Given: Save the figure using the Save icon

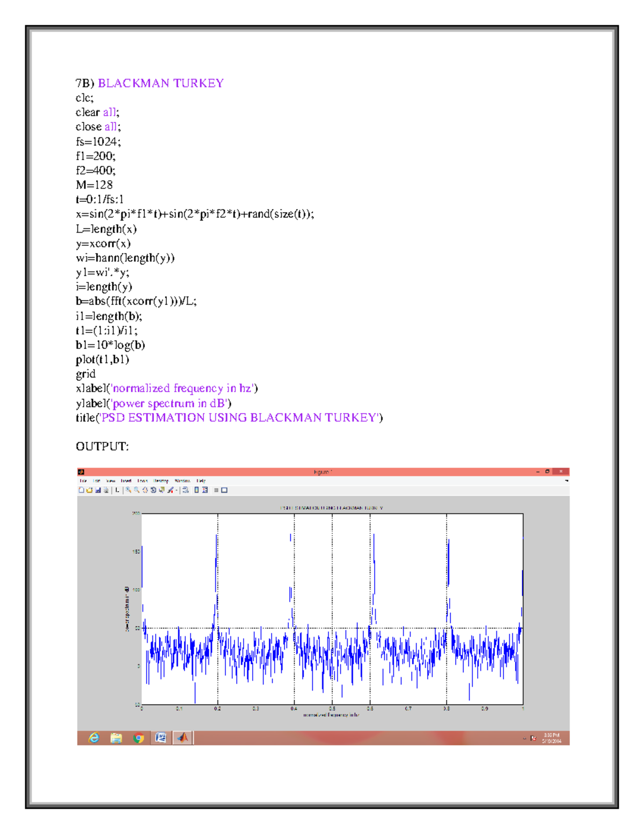Looking at the screenshot, I should [98, 490].
